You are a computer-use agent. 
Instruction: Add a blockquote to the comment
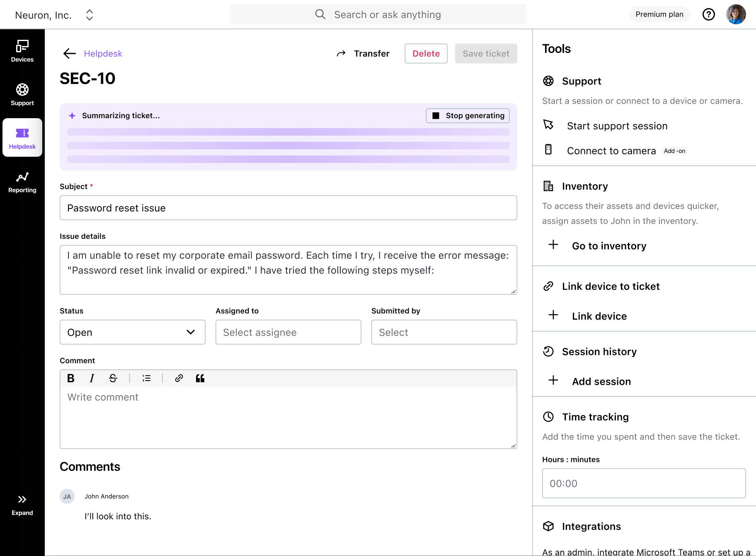point(200,378)
